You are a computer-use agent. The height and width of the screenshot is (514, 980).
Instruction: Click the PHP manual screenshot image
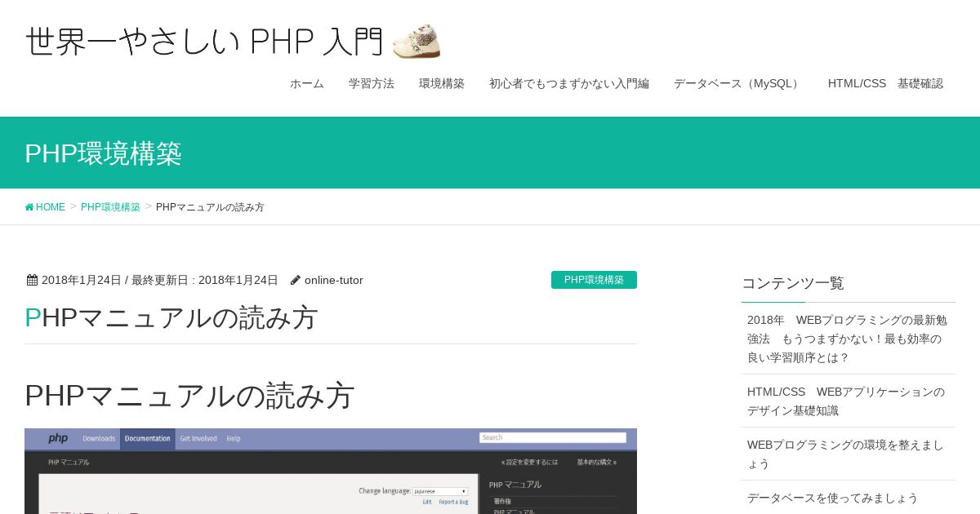click(331, 471)
